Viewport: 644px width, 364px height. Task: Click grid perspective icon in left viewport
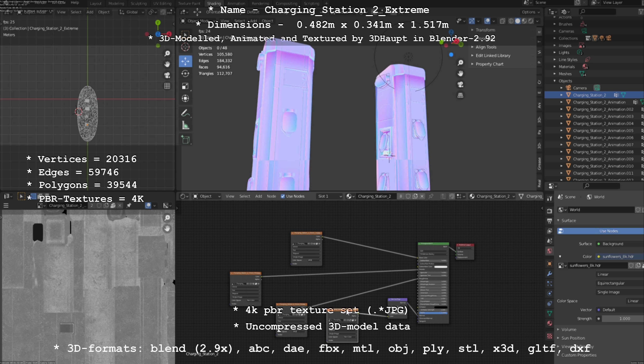click(167, 86)
